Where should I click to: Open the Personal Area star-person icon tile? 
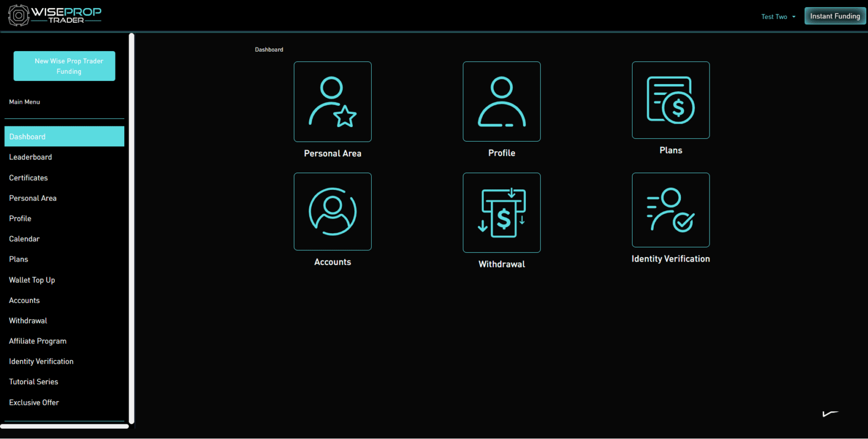[333, 102]
